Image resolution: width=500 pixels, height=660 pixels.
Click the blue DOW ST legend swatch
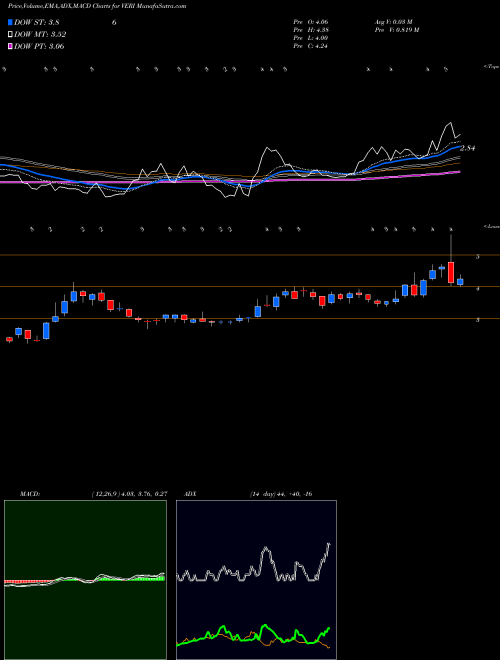(11, 22)
